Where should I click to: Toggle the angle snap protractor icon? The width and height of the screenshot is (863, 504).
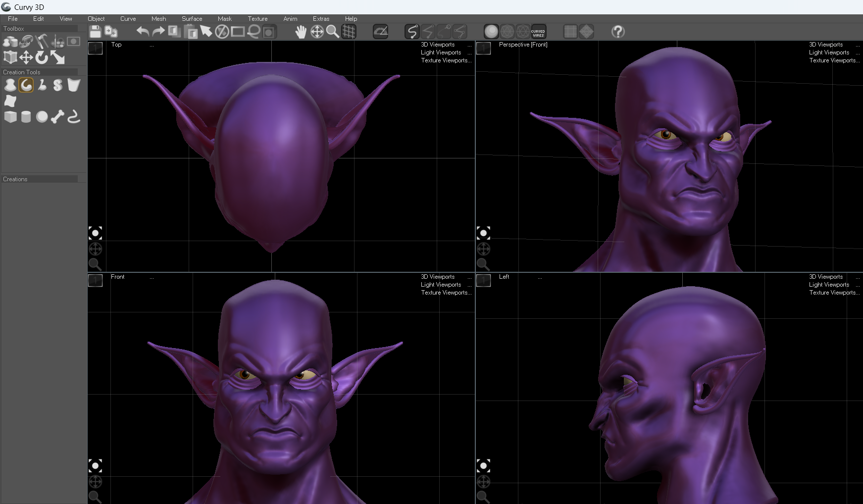(x=380, y=32)
